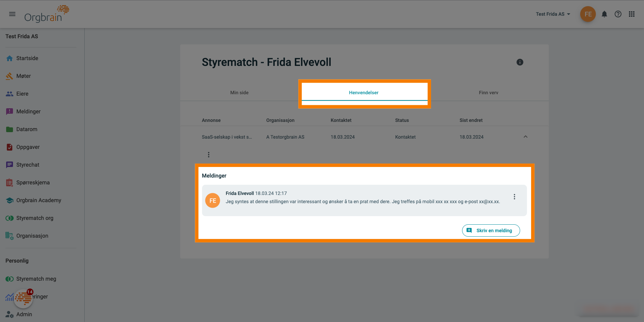Click the Orgbrain logo

click(x=47, y=14)
